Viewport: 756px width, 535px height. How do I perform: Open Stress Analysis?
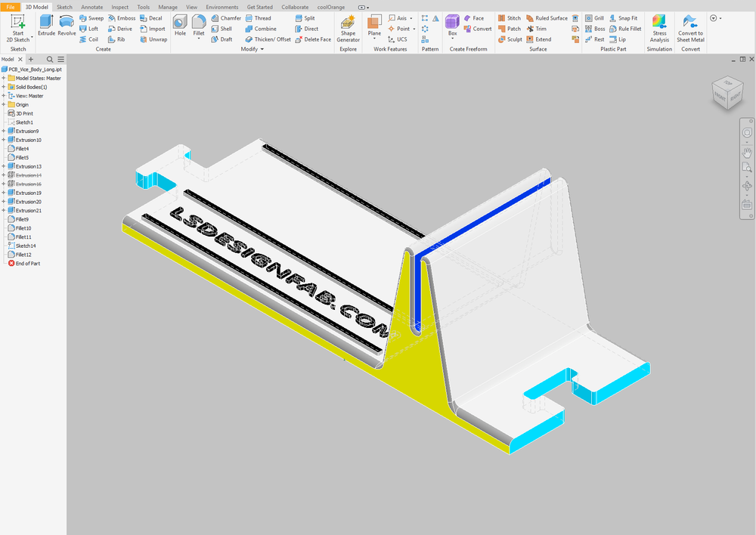pyautogui.click(x=659, y=29)
